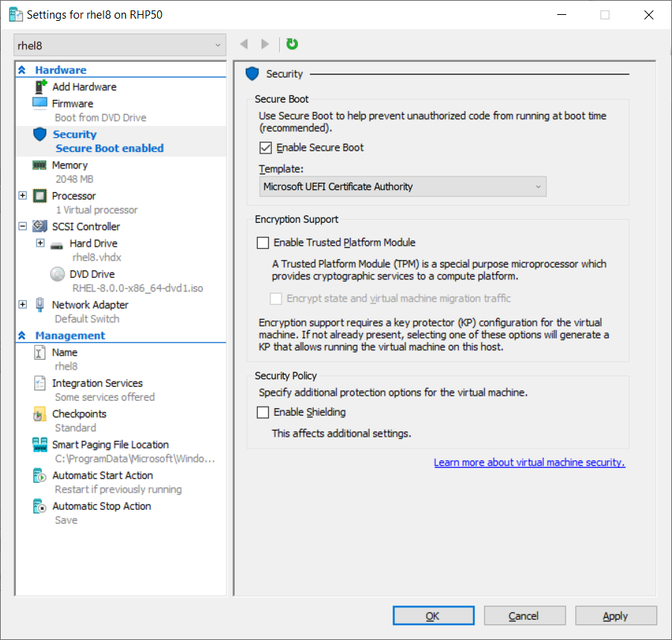Click the refresh icon in the toolbar
Viewport: 672px width, 640px height.
point(291,44)
